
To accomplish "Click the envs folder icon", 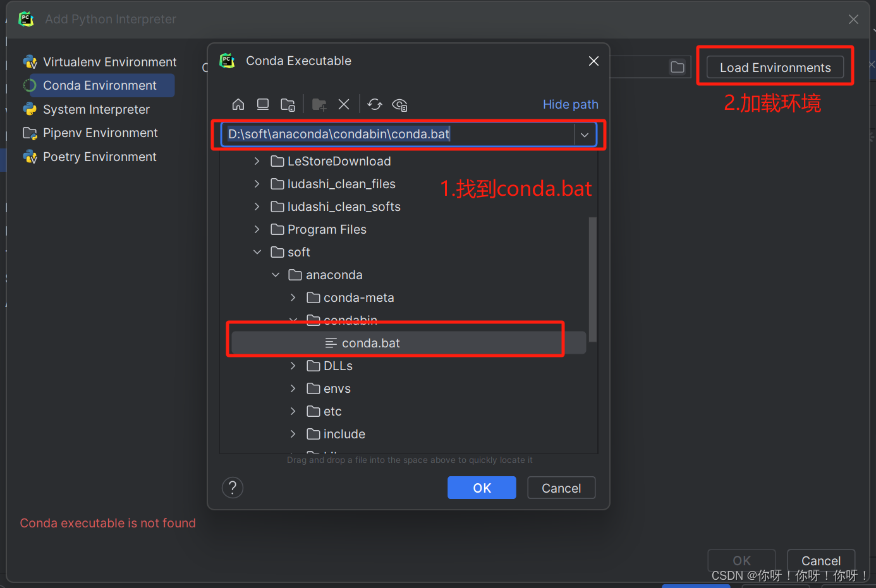I will tap(313, 388).
